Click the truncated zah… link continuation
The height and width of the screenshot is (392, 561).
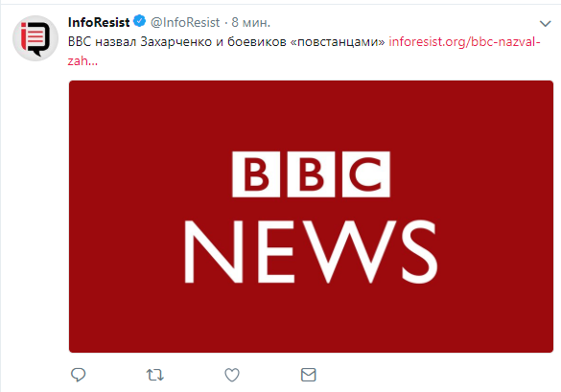[82, 61]
